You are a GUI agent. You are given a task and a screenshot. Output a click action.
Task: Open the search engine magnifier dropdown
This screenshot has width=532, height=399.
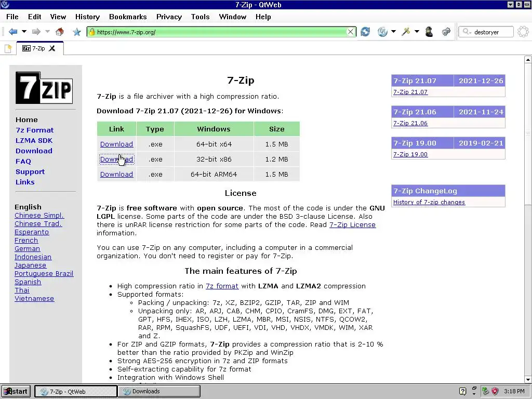coord(467,32)
